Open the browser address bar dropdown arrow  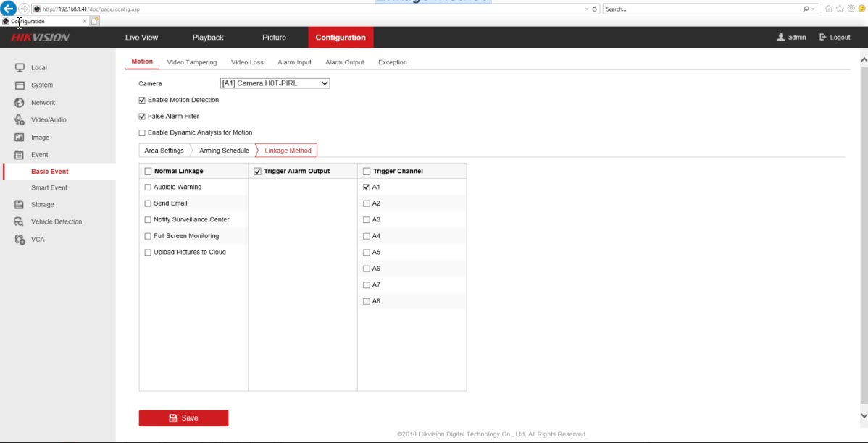(586, 9)
